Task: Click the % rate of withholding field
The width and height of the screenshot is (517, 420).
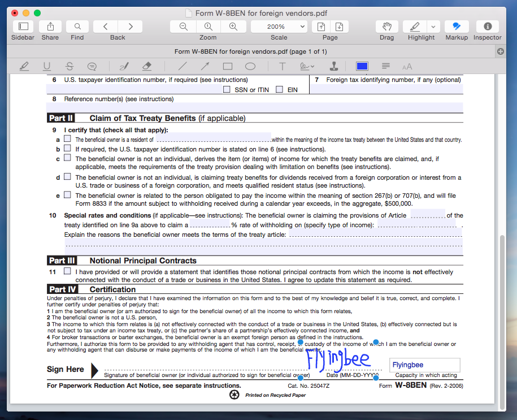Action: [x=210, y=223]
